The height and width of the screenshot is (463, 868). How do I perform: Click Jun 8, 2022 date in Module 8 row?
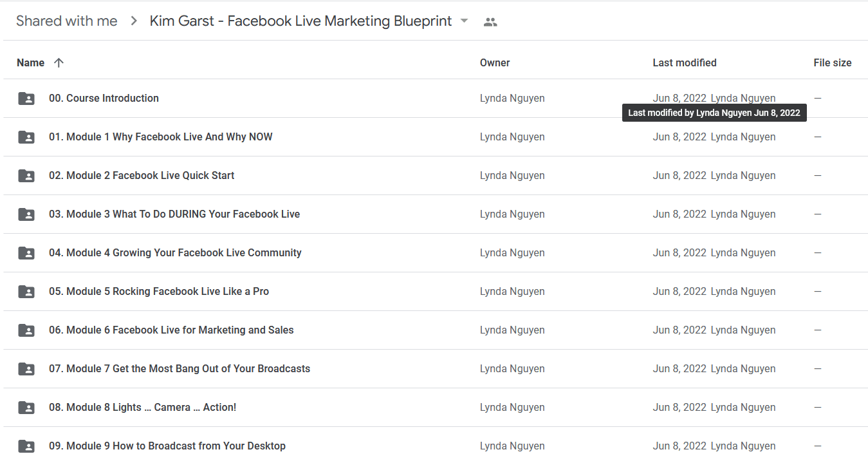(679, 407)
